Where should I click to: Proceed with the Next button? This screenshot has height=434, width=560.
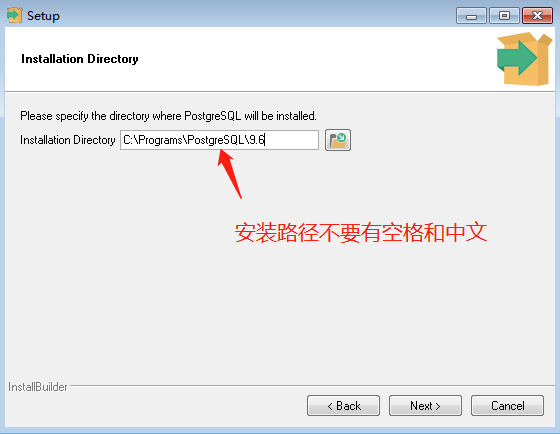click(425, 405)
